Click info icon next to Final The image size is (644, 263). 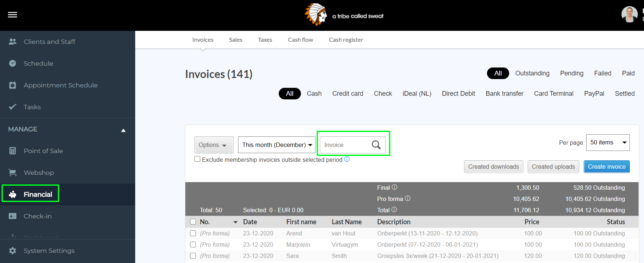click(x=395, y=187)
